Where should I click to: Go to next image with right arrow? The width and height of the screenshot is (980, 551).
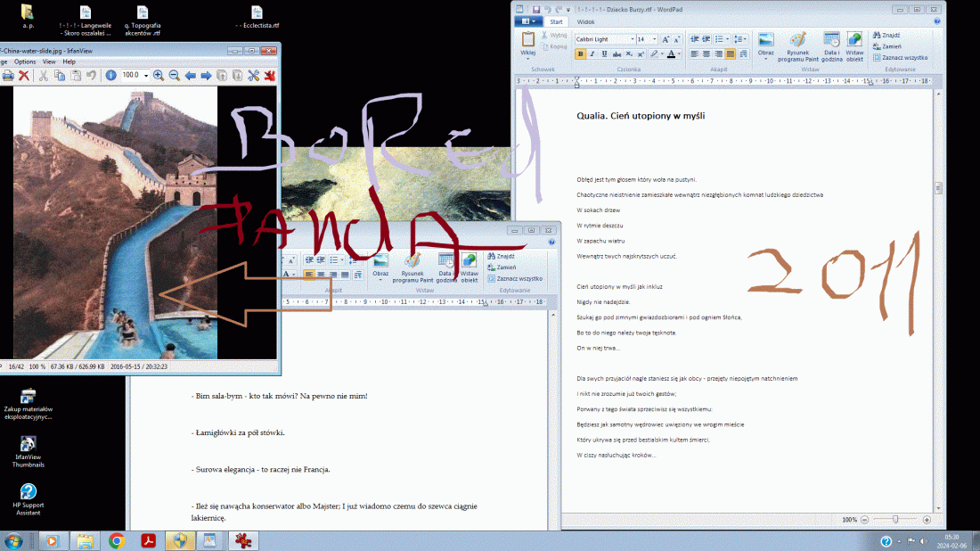(206, 76)
